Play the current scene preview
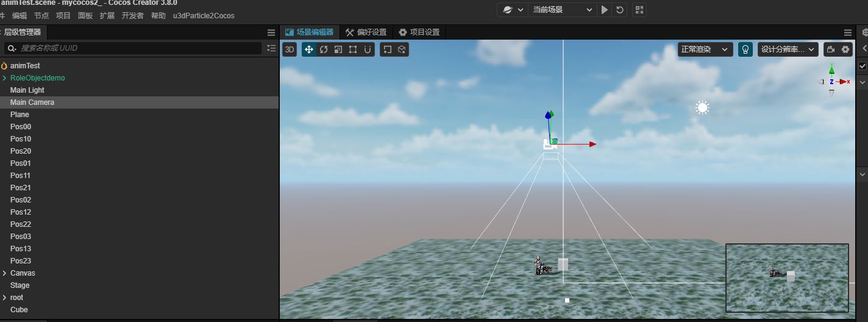 [x=605, y=10]
